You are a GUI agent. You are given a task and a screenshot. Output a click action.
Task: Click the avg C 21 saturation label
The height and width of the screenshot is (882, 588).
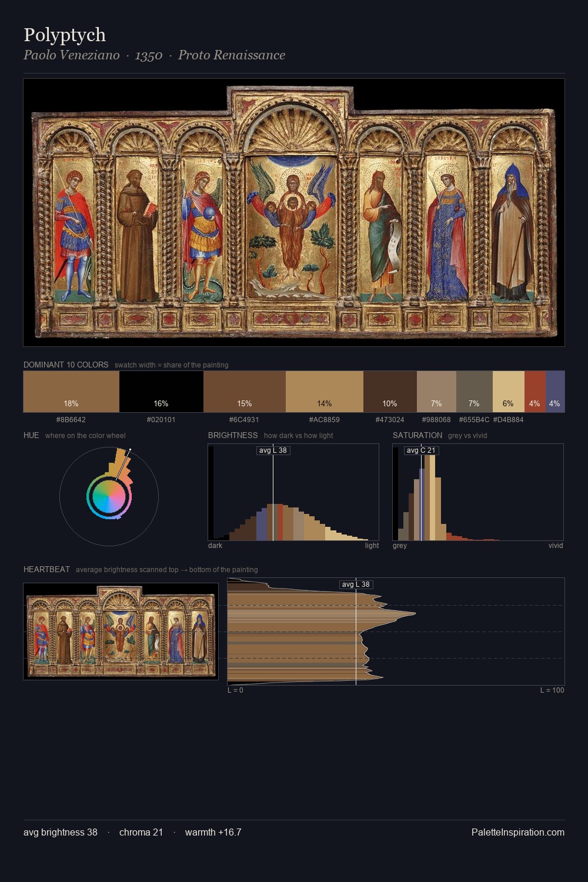tap(421, 450)
